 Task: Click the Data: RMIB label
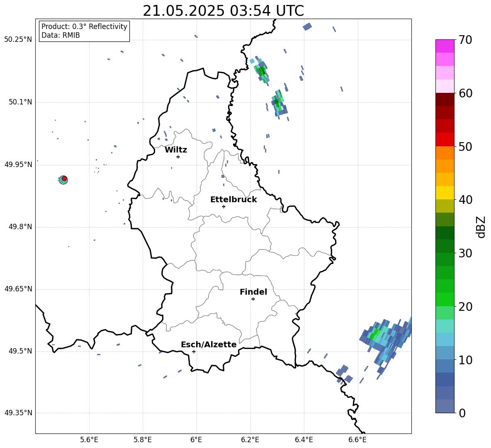(61, 35)
